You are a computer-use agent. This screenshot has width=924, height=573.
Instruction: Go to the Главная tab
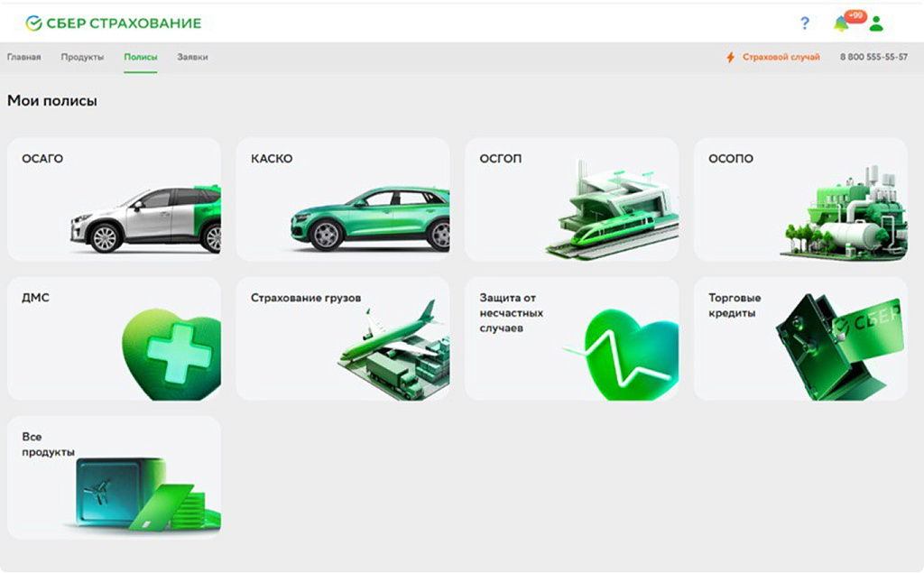click(24, 57)
